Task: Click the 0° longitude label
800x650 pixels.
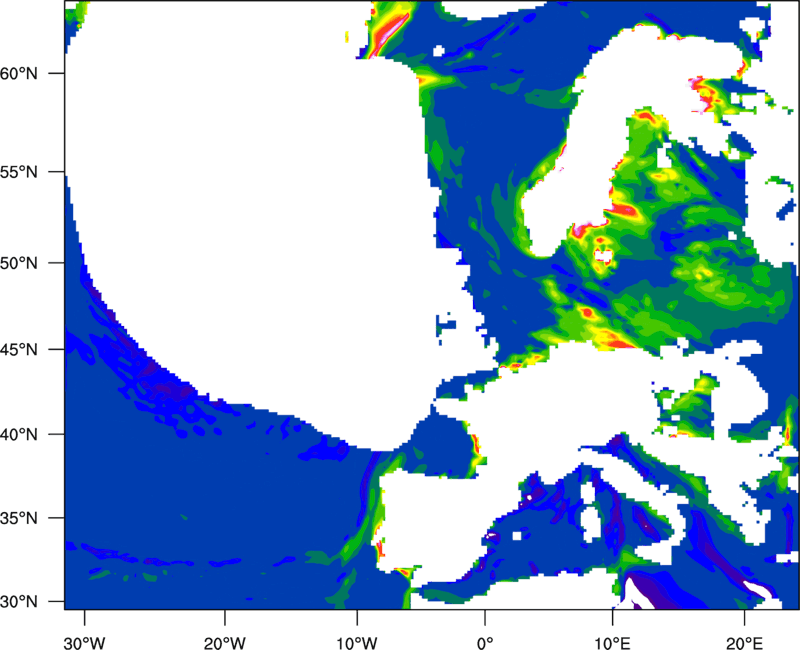Action: [485, 643]
